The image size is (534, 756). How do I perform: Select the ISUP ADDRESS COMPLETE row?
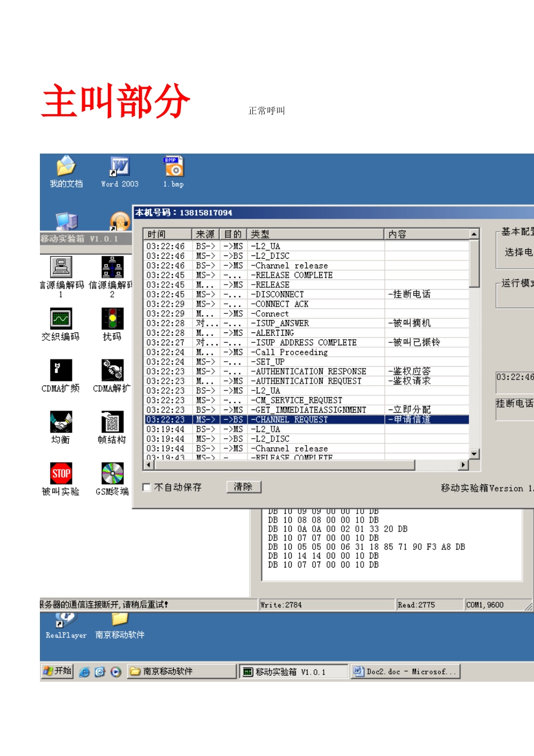coord(307,343)
